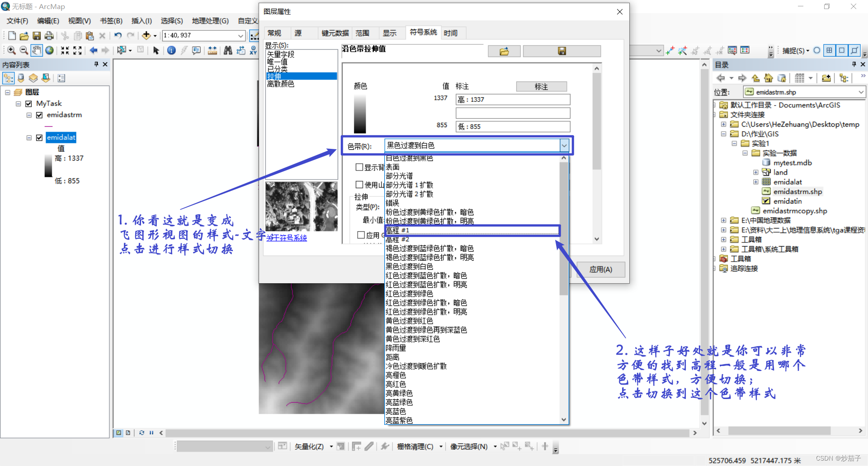Select the Measure ruler tool
868x466 pixels.
(212, 50)
